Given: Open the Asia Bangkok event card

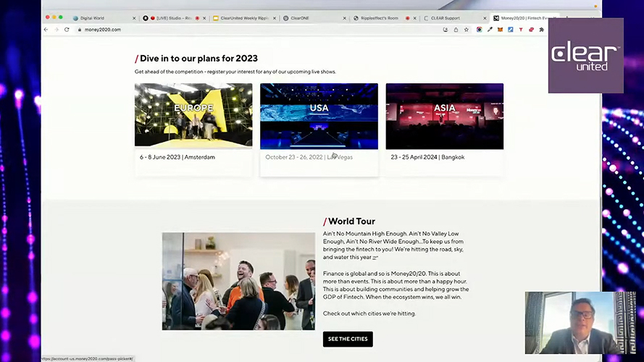Looking at the screenshot, I should pos(444,116).
